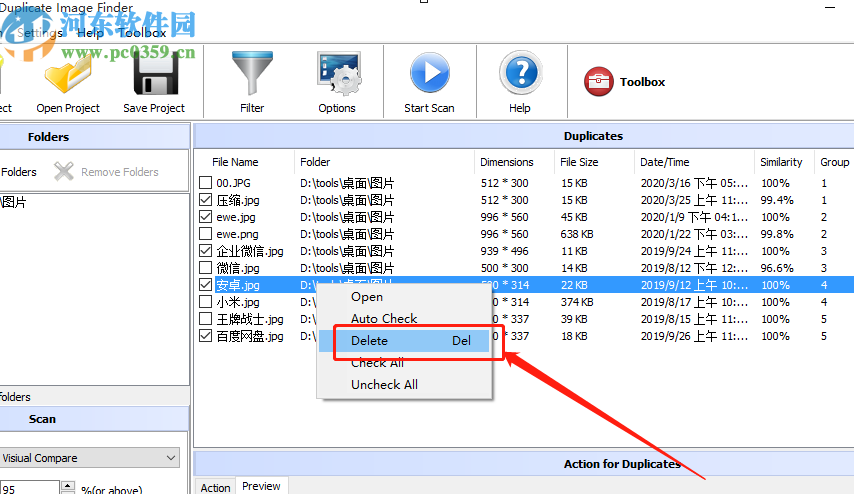Viewport: 854px width, 494px height.
Task: Choose Uncheck All in context menu
Action: 384,385
